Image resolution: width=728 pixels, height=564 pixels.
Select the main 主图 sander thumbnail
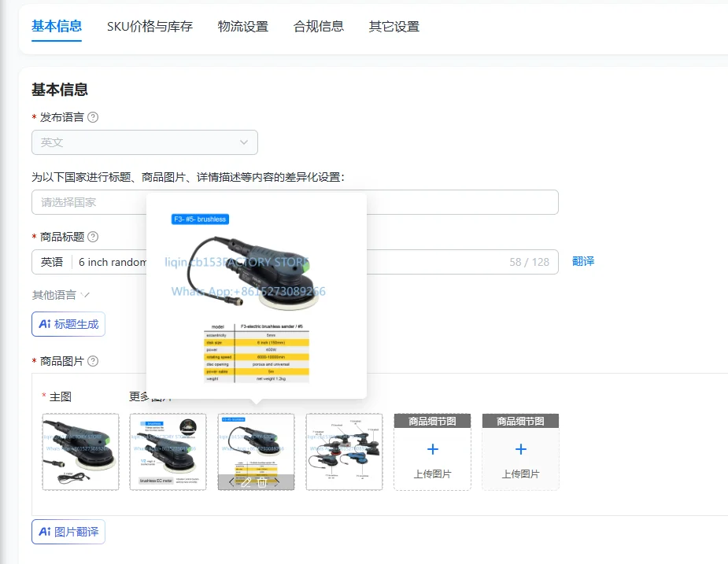pos(80,452)
